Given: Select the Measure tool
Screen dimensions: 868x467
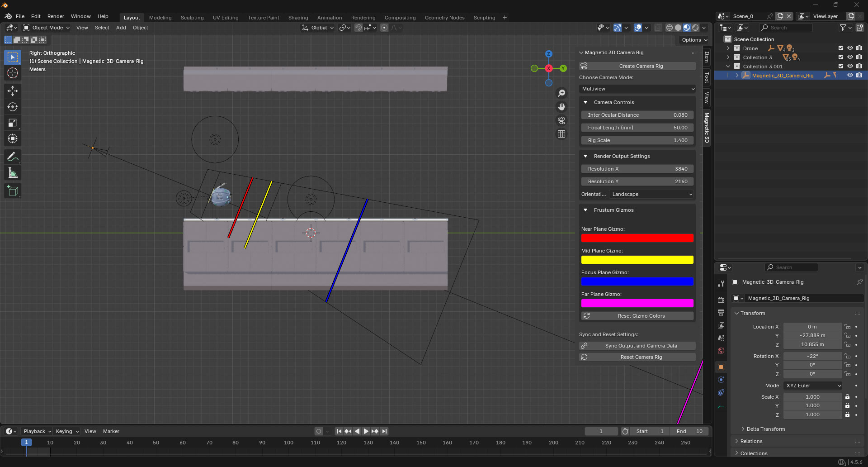Looking at the screenshot, I should pos(13,173).
